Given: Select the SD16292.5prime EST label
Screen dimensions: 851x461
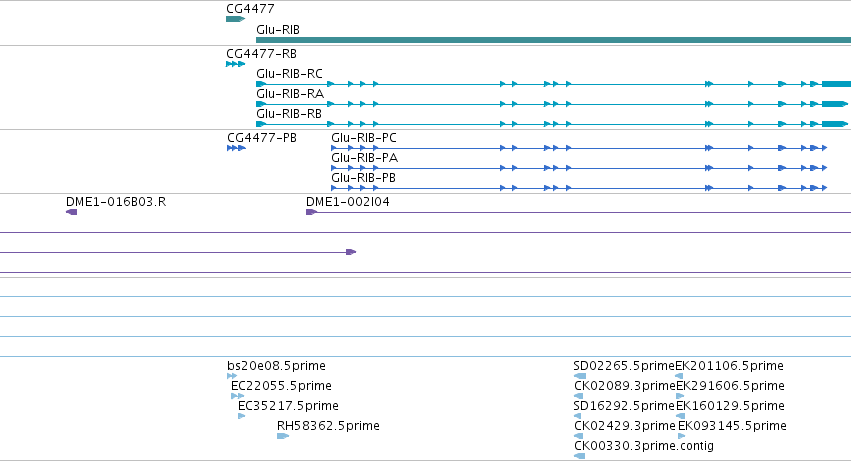Looking at the screenshot, I should tap(624, 406).
